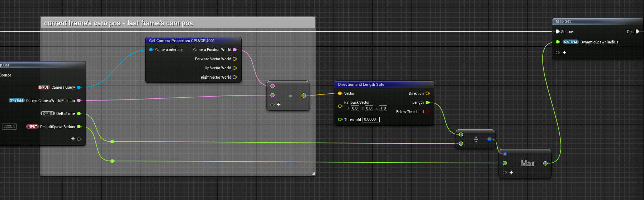Select the Map Get node header
This screenshot has height=200, width=644.
(43, 65)
